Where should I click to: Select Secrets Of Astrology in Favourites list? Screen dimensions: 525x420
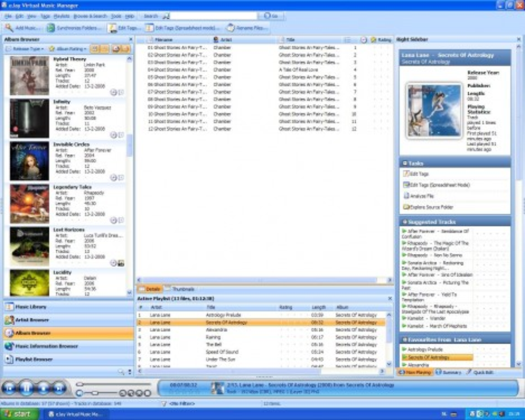[x=430, y=357]
